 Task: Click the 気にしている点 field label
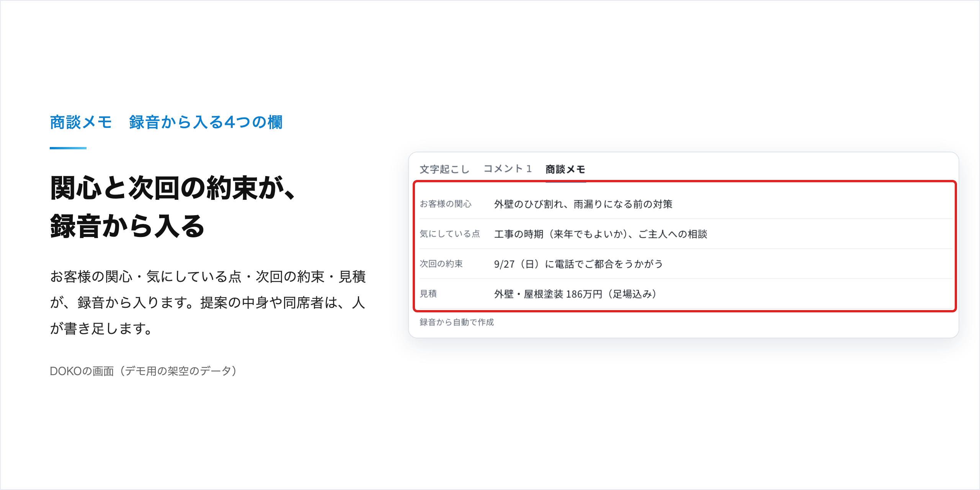pos(450,234)
